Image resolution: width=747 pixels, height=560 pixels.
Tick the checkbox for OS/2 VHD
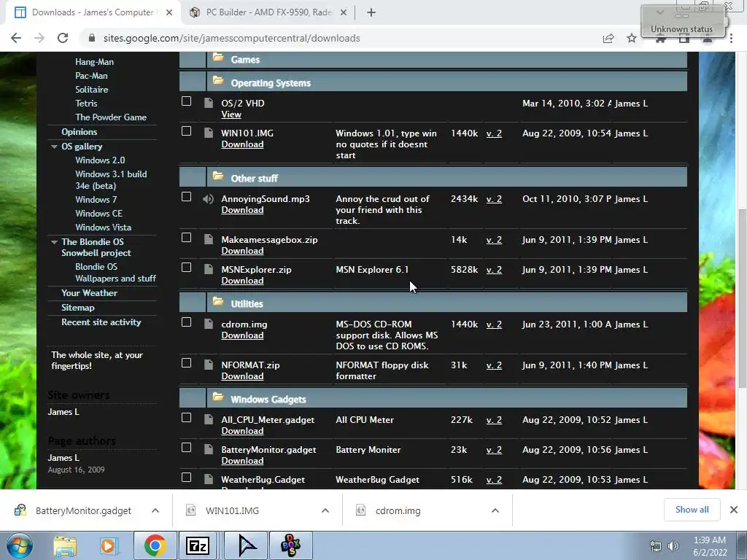186,101
